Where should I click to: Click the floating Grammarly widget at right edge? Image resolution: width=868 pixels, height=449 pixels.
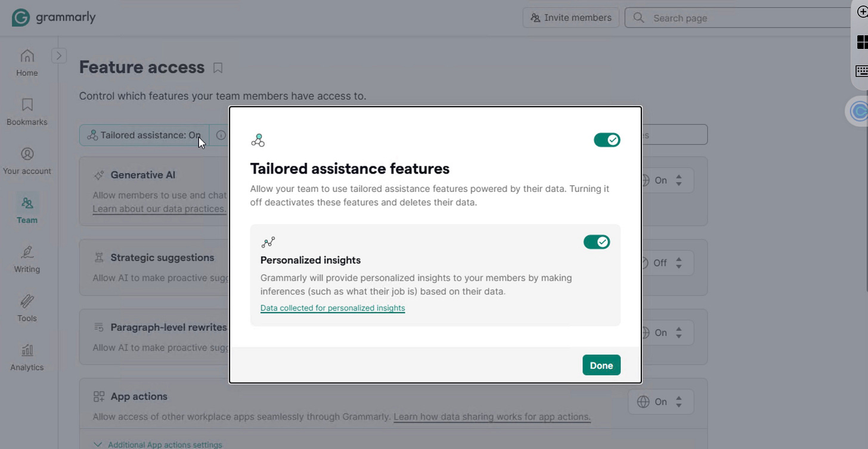(x=858, y=112)
